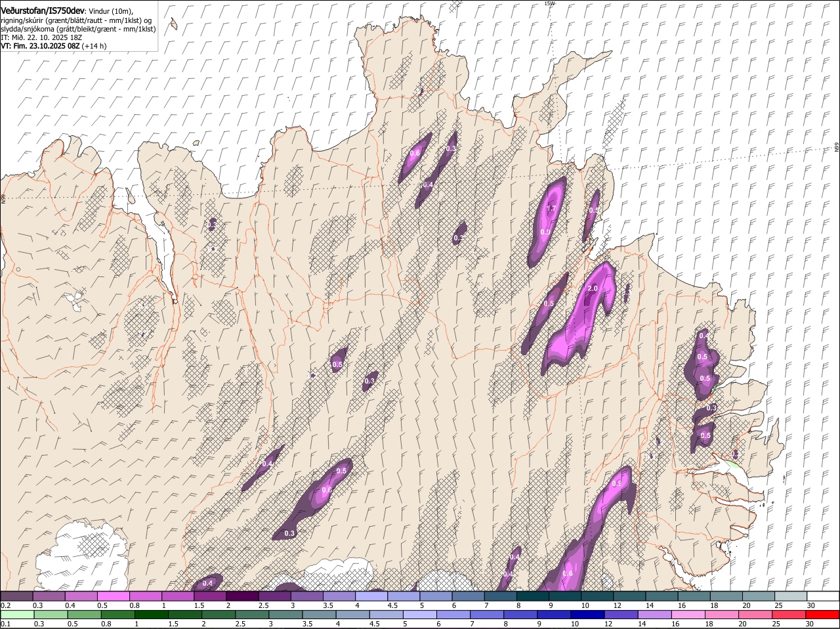Pick the upper scale 4 light periwinkle swatch
Image resolution: width=840 pixels, height=629 pixels.
(371, 596)
